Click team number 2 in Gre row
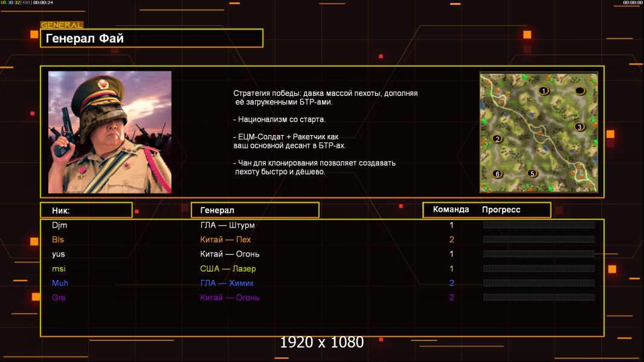Image resolution: width=644 pixels, height=362 pixels. click(451, 297)
